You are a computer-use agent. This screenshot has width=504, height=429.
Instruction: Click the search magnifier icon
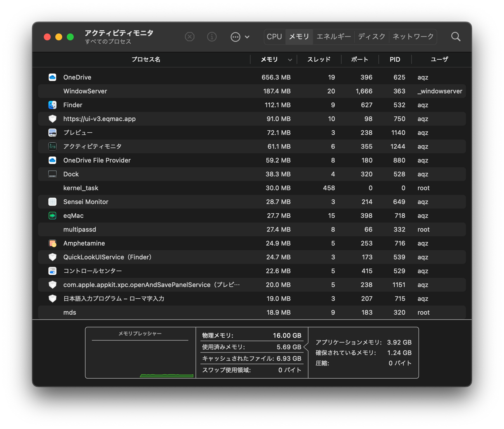click(456, 37)
